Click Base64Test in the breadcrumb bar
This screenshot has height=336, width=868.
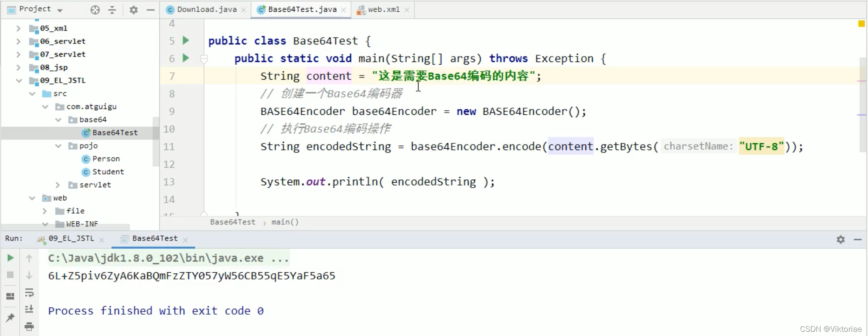coord(232,222)
